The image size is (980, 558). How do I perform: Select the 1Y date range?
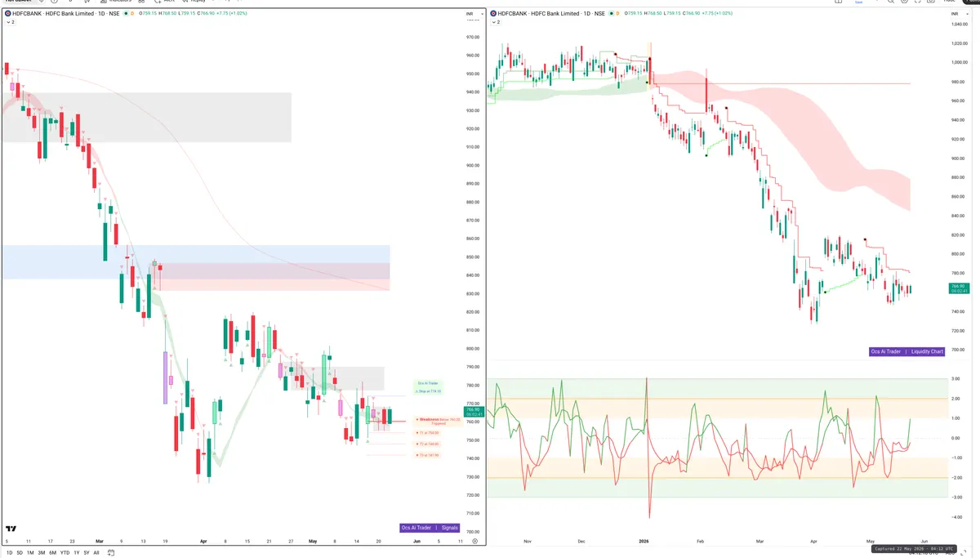(77, 553)
